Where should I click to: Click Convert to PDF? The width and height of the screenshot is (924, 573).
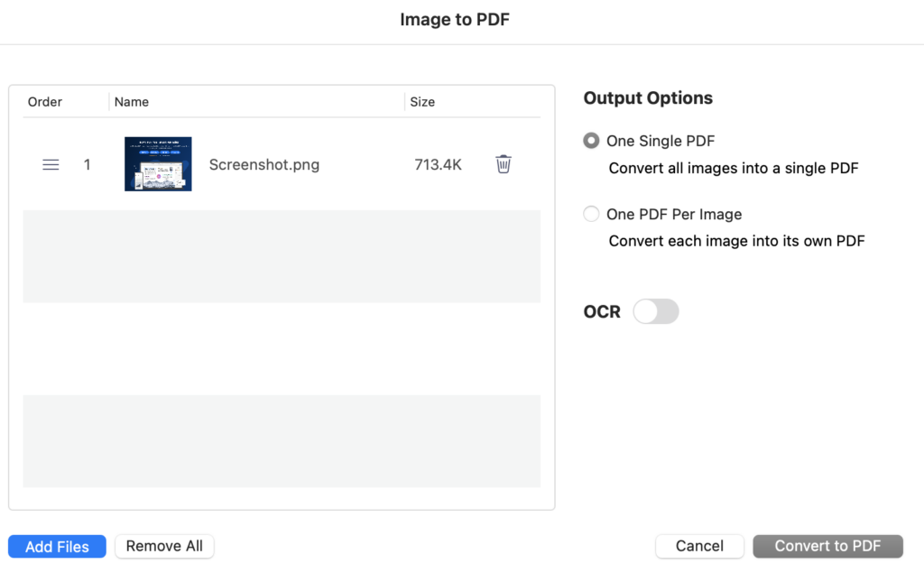pyautogui.click(x=827, y=546)
